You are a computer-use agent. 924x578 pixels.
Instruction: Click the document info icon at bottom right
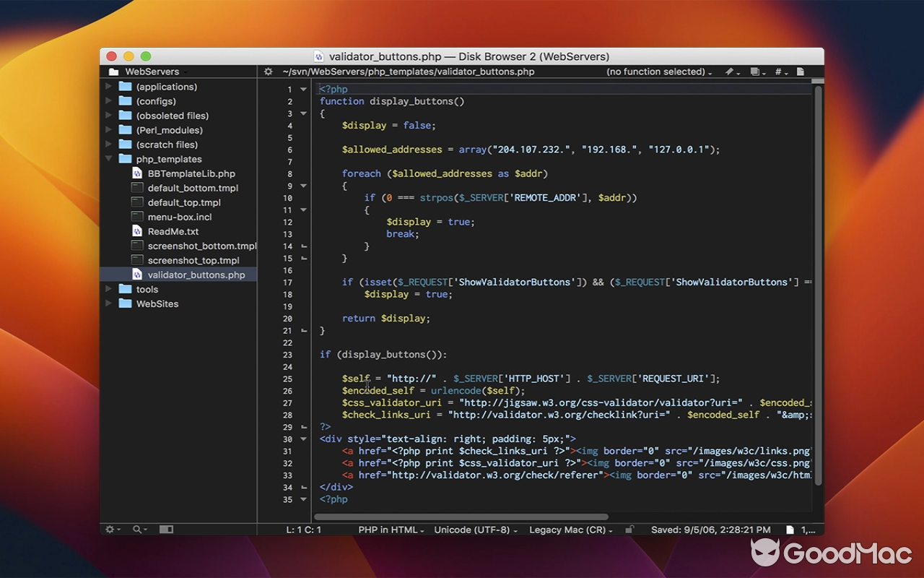(x=790, y=529)
